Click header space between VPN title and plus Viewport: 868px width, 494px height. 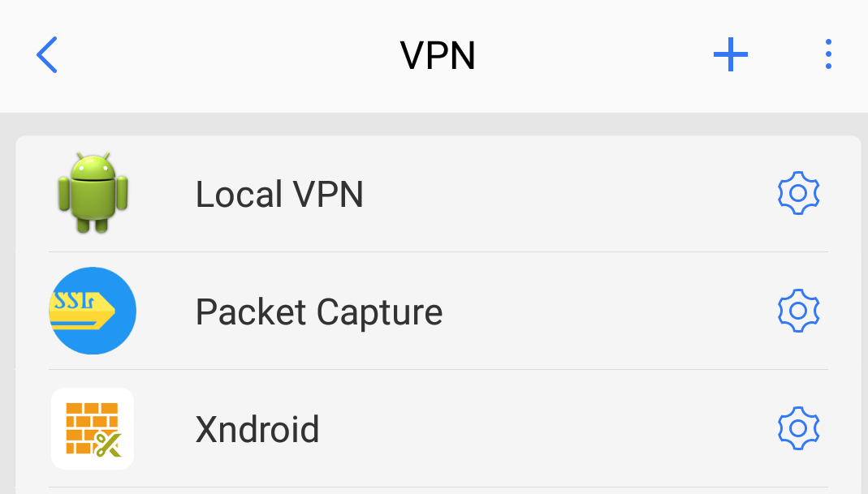pyautogui.click(x=593, y=55)
